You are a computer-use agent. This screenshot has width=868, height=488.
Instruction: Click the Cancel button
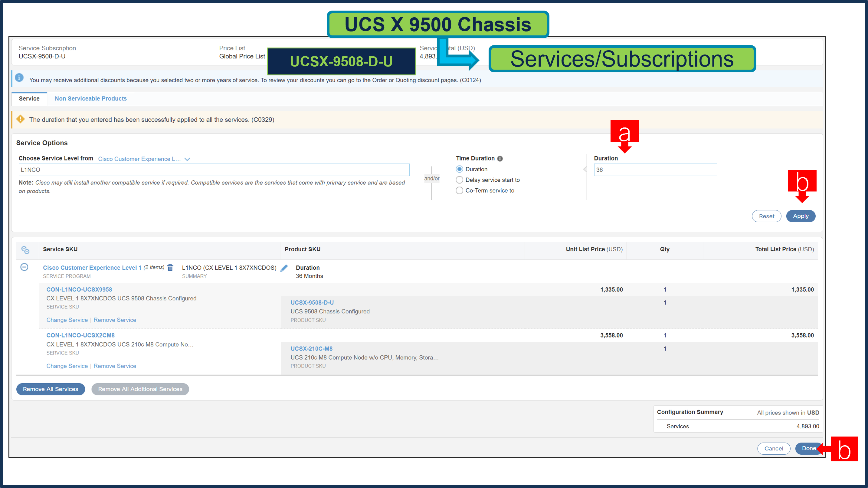point(774,448)
